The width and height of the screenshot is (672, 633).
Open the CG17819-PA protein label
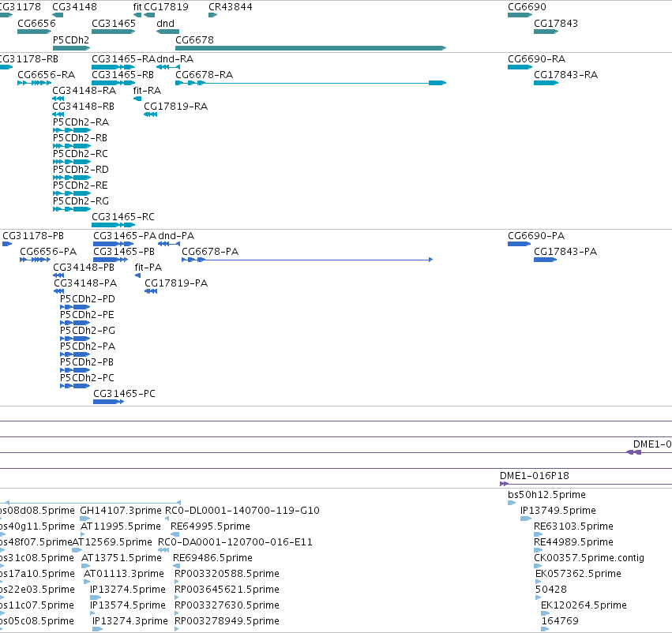tap(176, 283)
